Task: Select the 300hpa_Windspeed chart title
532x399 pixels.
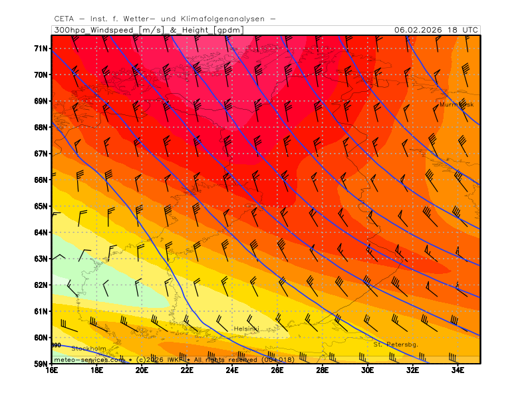Action: 148,30
